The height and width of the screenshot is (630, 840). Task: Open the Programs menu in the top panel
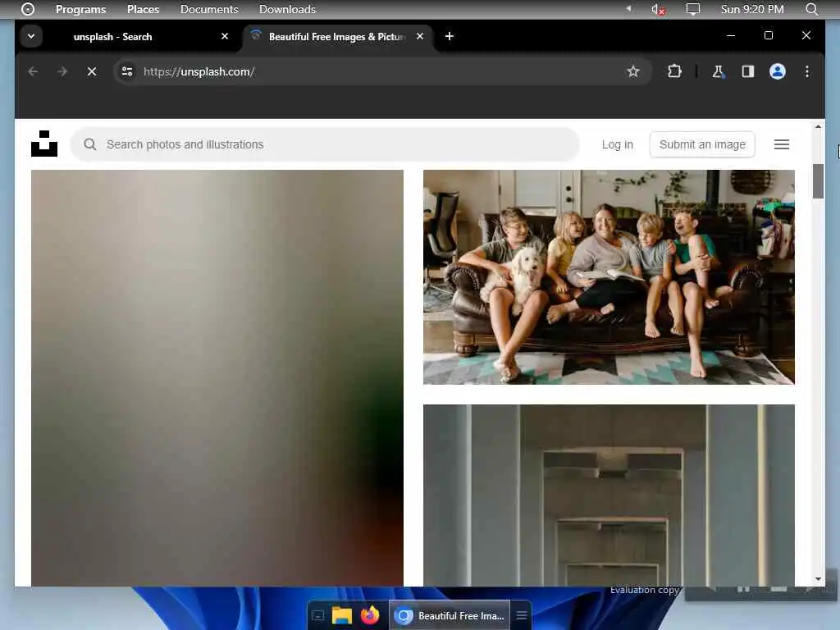tap(80, 9)
